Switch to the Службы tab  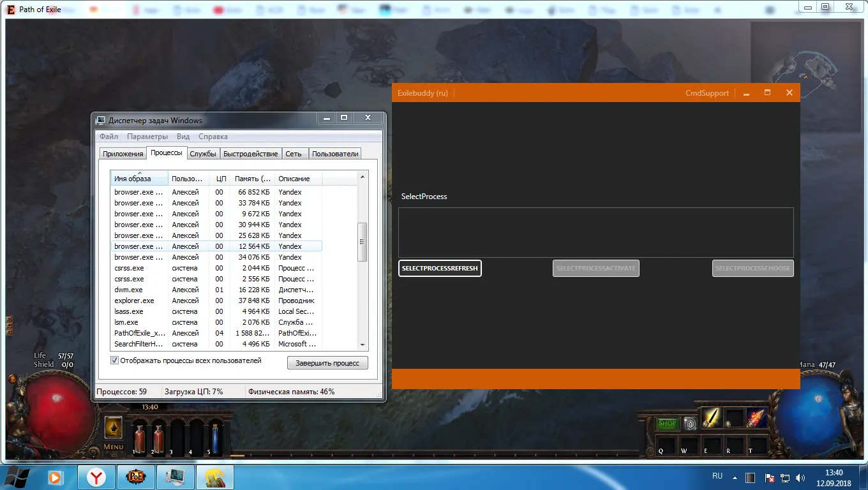click(203, 154)
